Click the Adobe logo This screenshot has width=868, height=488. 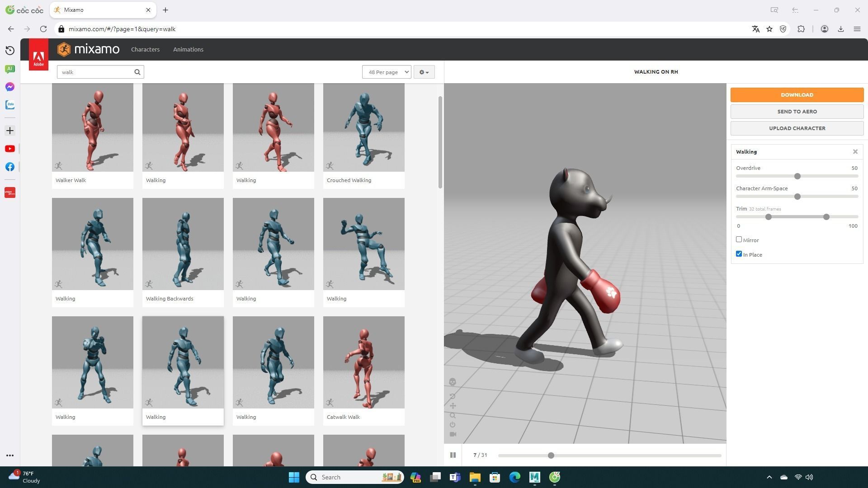[x=38, y=54]
